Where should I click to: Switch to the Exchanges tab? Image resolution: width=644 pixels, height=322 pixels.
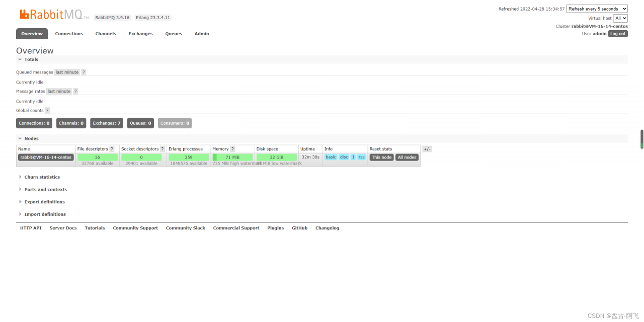[140, 34]
